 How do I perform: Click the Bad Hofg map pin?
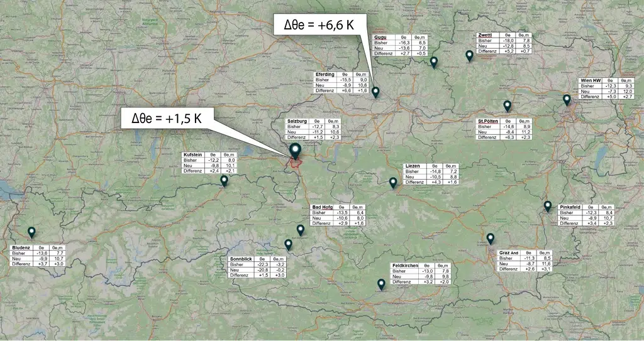(x=301, y=230)
